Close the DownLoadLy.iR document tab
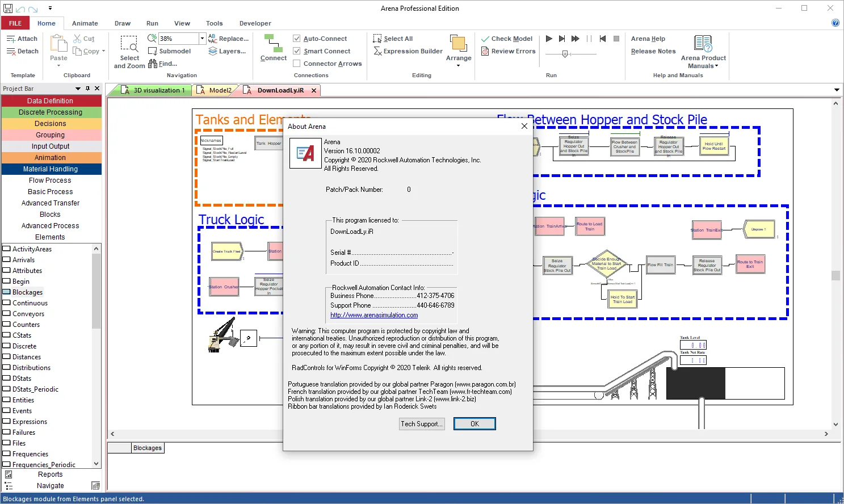The width and height of the screenshot is (844, 504). 313,90
